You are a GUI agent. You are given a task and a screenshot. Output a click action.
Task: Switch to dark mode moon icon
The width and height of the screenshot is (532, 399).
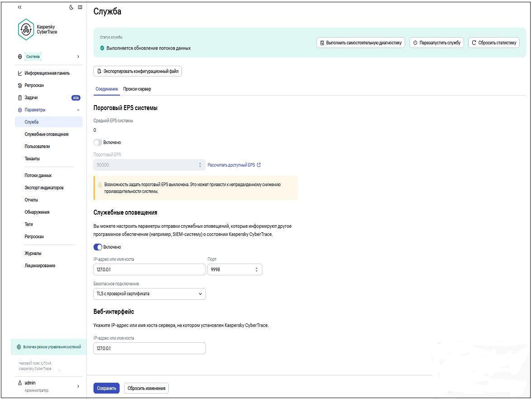(x=71, y=7)
